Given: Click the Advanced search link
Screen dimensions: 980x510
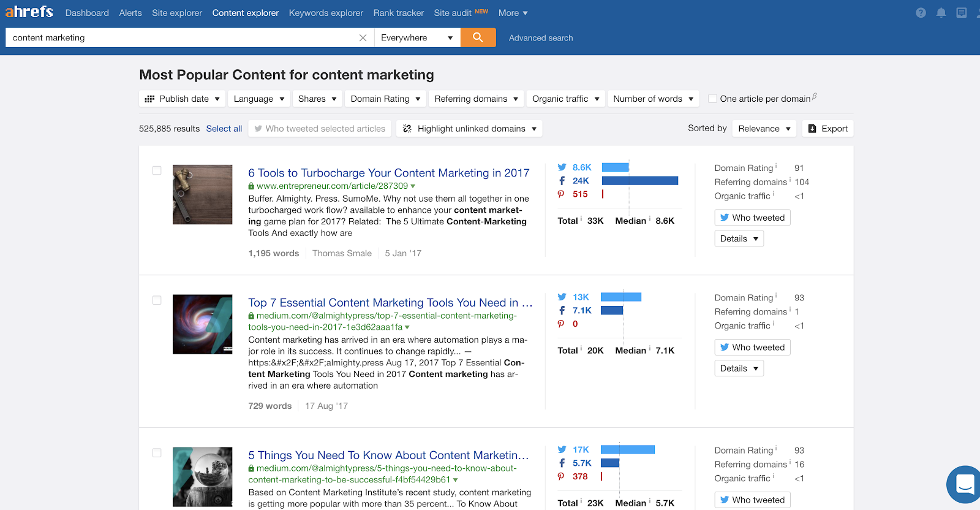Looking at the screenshot, I should (541, 38).
